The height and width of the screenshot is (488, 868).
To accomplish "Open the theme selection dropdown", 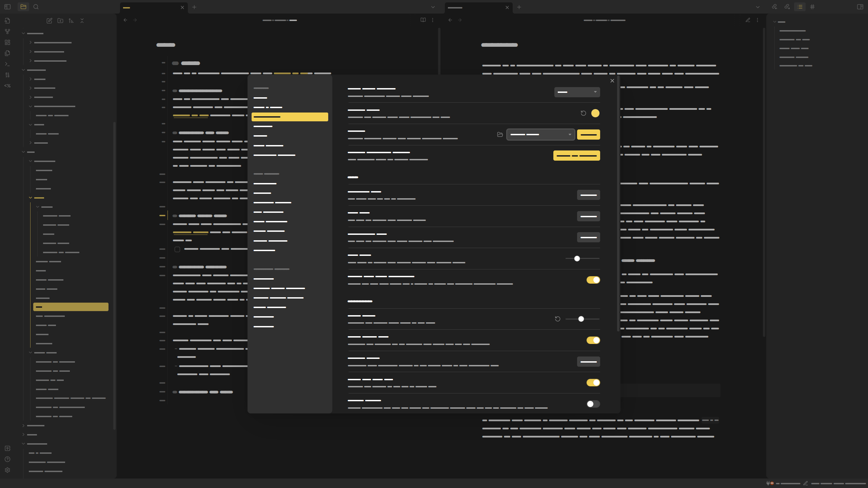I will click(x=540, y=135).
